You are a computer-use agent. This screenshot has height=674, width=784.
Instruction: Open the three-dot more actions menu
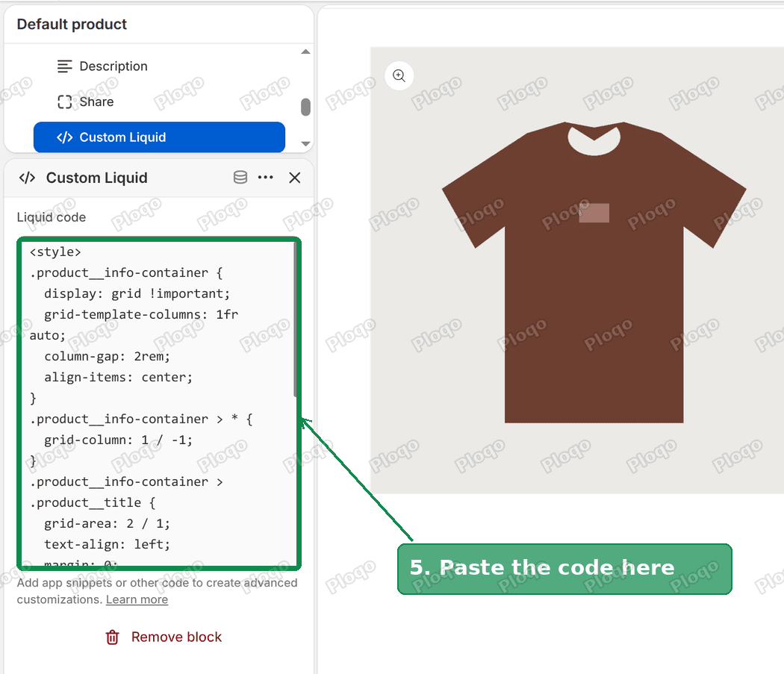point(266,177)
